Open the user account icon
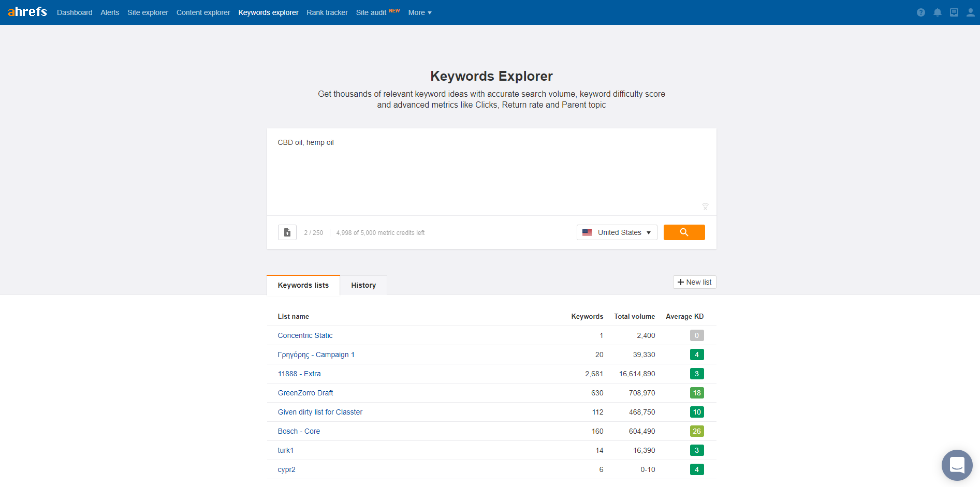 pos(970,12)
